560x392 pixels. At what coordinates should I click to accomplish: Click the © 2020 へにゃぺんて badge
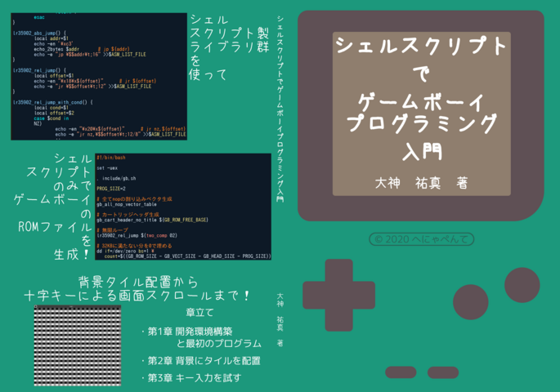click(x=421, y=239)
